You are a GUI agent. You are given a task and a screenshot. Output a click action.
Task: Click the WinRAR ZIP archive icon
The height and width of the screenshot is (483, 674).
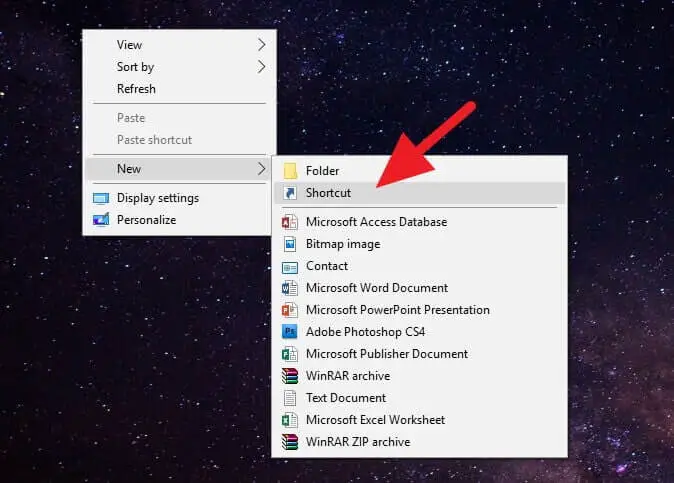[290, 442]
